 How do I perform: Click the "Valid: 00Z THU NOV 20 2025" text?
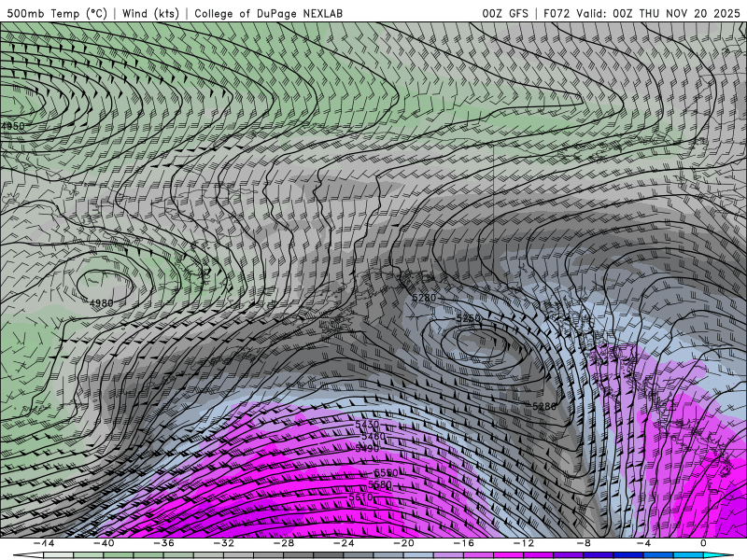coord(658,13)
